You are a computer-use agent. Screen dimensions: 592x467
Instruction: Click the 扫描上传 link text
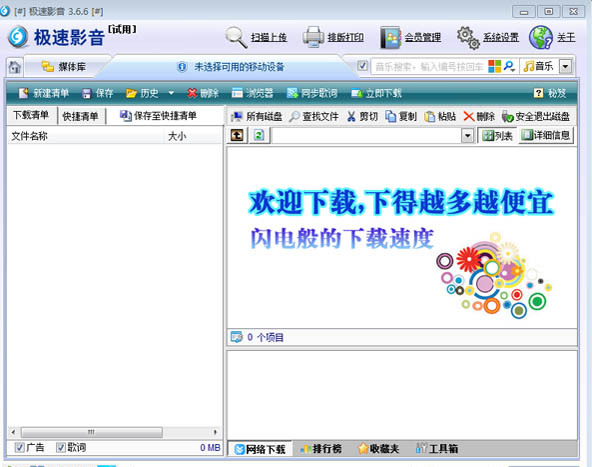(269, 37)
